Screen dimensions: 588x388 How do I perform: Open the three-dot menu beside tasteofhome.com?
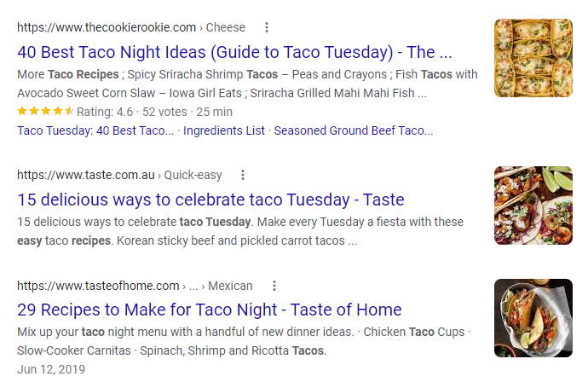coord(274,286)
